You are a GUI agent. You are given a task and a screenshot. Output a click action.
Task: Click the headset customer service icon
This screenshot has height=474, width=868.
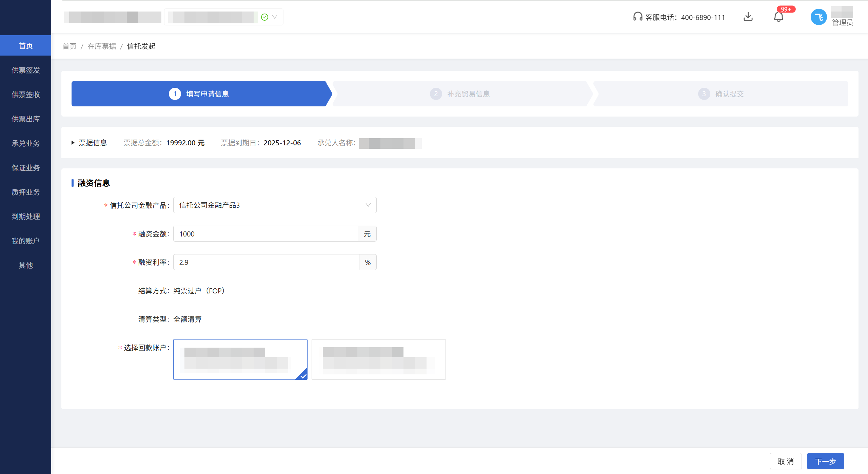[637, 17]
